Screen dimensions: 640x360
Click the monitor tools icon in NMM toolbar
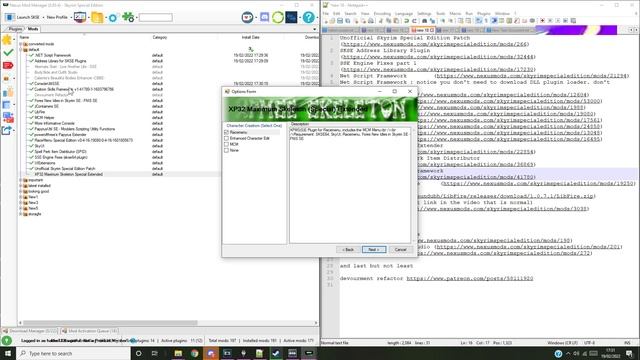point(80,17)
